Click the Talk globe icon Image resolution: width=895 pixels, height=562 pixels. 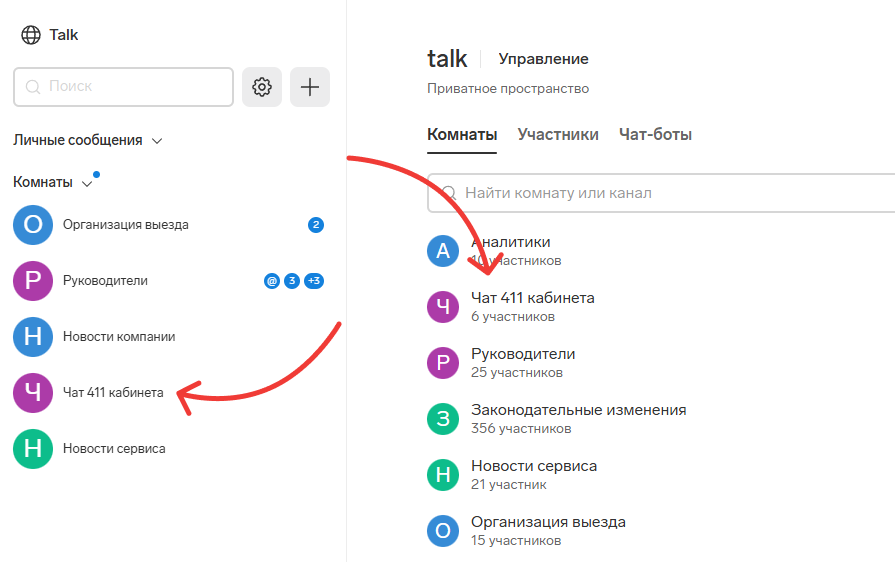pyautogui.click(x=31, y=35)
